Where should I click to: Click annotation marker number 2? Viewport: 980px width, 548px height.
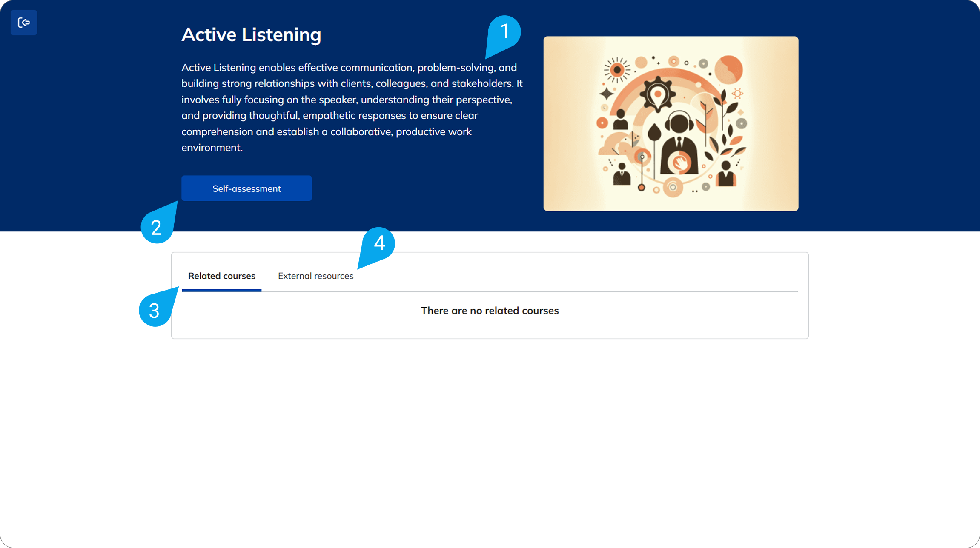coord(156,228)
